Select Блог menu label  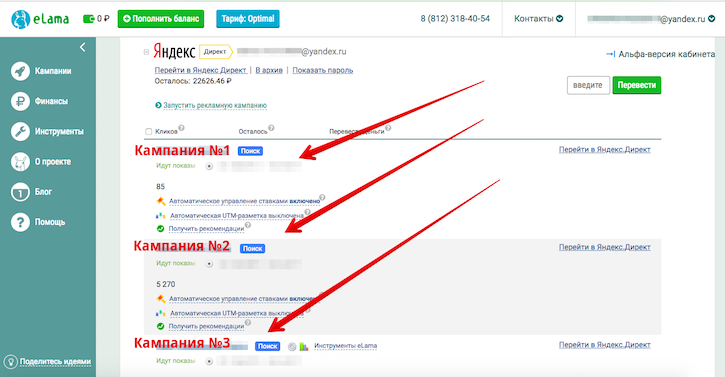[x=43, y=192]
